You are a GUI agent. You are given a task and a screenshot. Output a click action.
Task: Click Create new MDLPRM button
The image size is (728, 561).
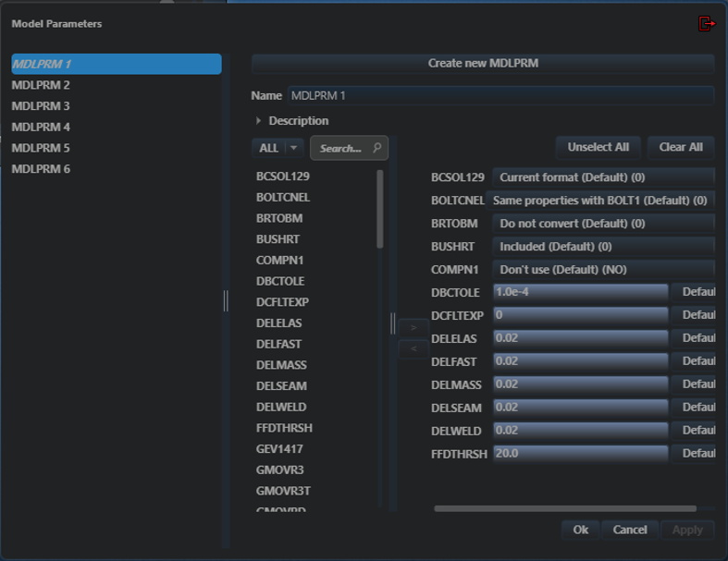tap(482, 63)
